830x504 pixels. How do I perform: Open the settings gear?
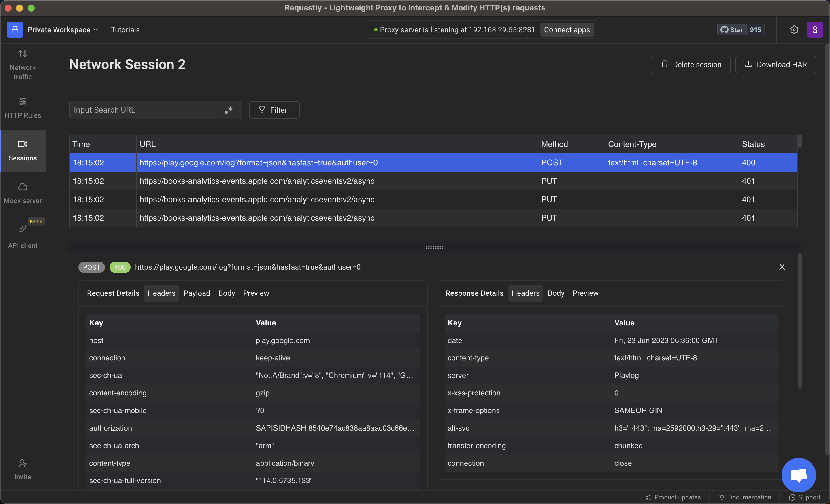coord(794,30)
